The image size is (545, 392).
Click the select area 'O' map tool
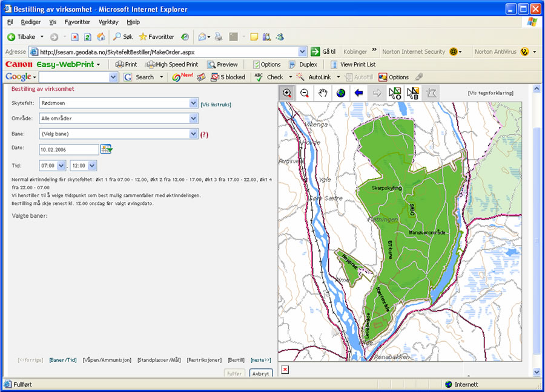pos(395,93)
